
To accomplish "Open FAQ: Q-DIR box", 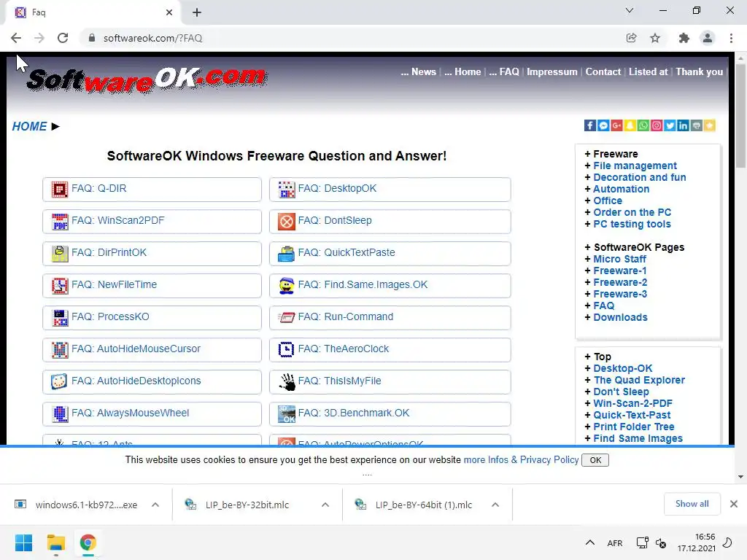I will point(152,189).
